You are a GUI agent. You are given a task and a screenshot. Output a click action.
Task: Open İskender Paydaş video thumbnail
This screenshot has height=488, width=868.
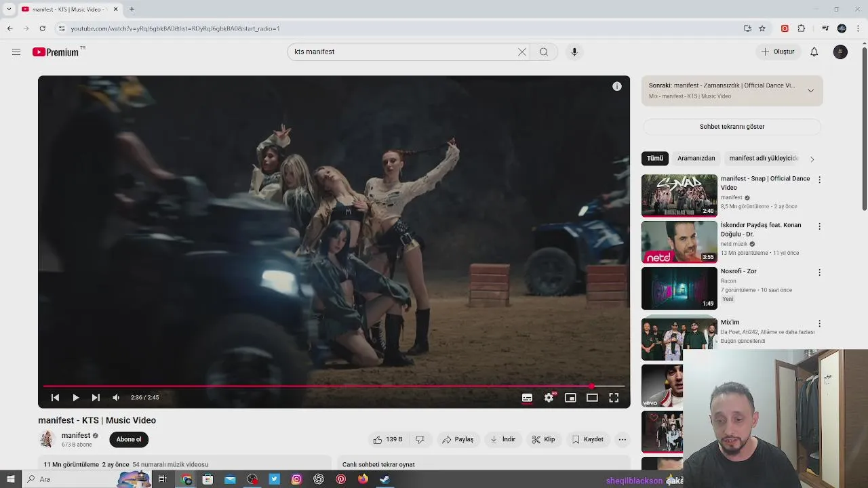(679, 242)
